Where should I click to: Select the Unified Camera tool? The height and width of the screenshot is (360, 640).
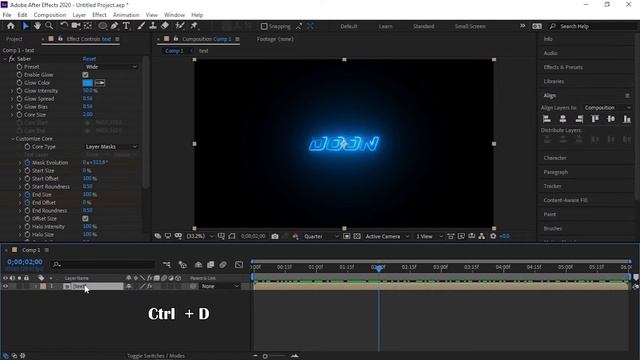coord(76,26)
